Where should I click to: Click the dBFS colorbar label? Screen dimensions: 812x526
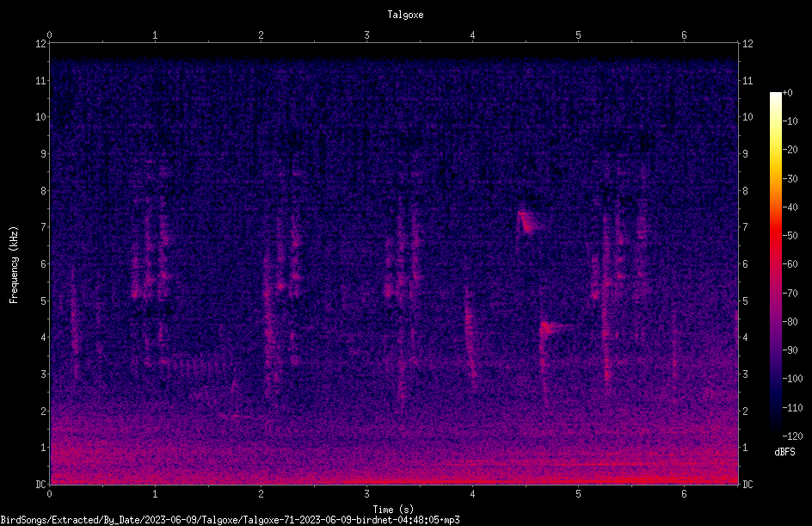coord(784,452)
